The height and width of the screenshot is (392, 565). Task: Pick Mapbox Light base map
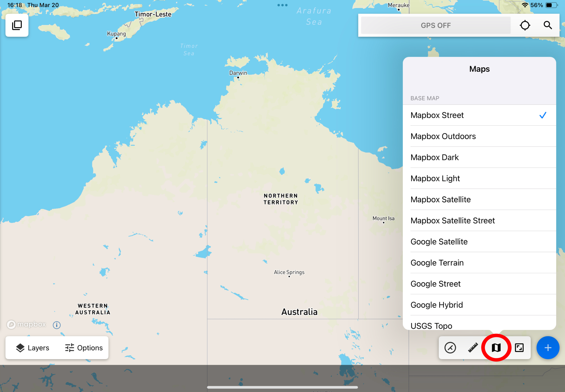pos(479,179)
